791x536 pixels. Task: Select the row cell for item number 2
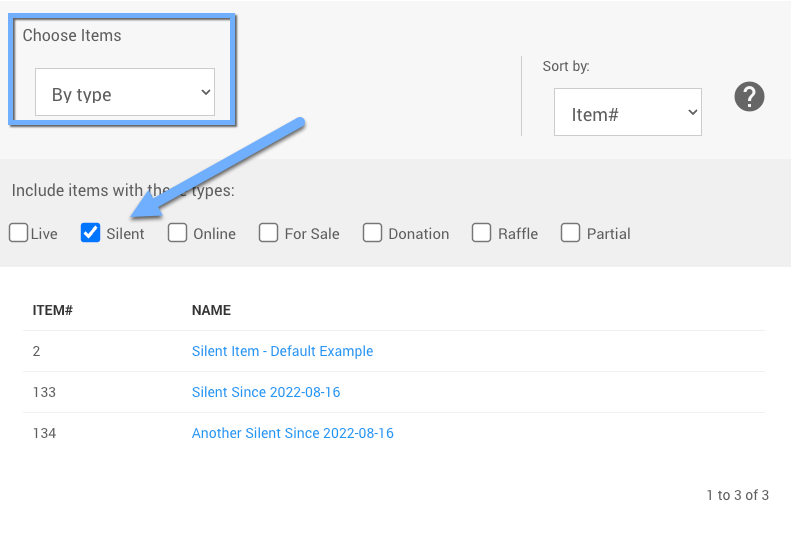[x=36, y=351]
